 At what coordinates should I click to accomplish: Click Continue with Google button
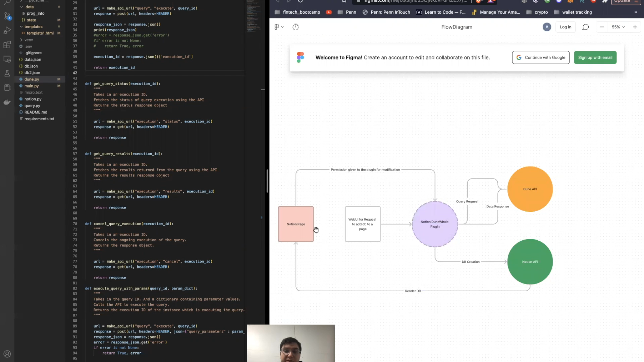541,57
